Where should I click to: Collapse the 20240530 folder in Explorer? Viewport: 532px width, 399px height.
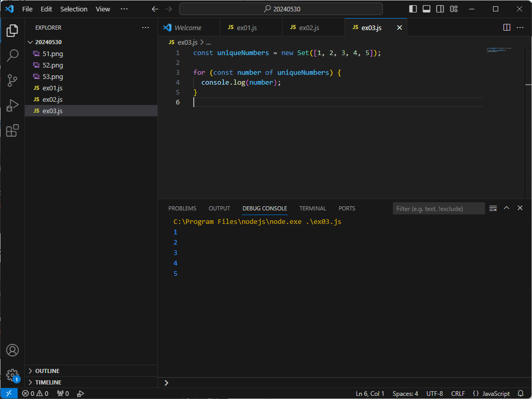point(48,42)
